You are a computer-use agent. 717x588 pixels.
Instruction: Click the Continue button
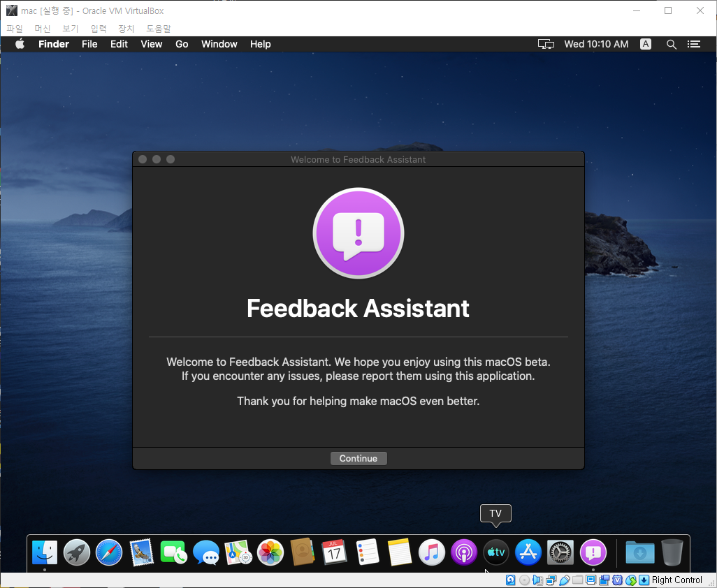click(x=358, y=458)
